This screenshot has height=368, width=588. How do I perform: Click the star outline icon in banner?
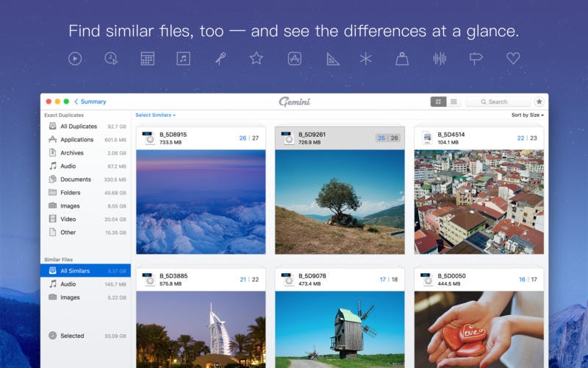(x=256, y=58)
